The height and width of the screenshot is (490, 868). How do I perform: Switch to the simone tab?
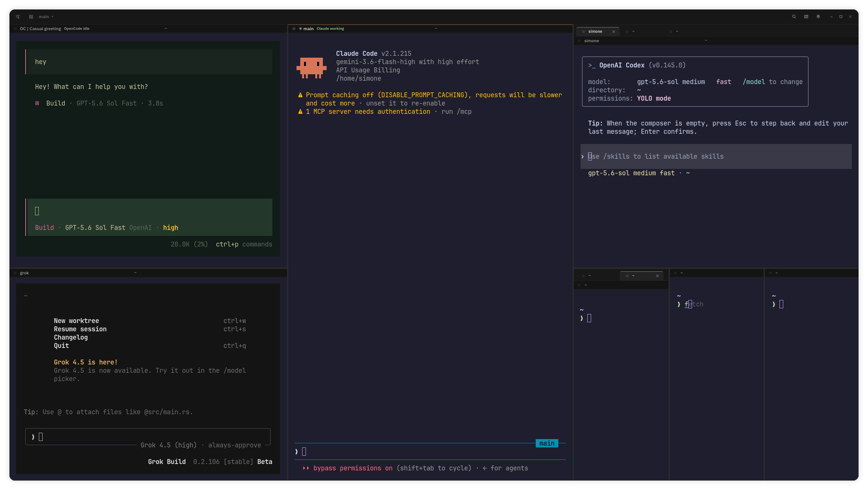595,32
